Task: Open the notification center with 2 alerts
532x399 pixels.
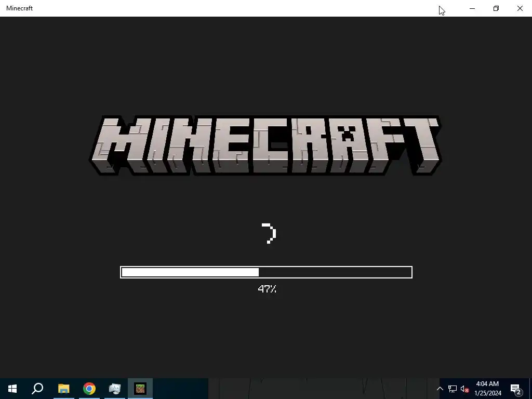Action: point(516,389)
